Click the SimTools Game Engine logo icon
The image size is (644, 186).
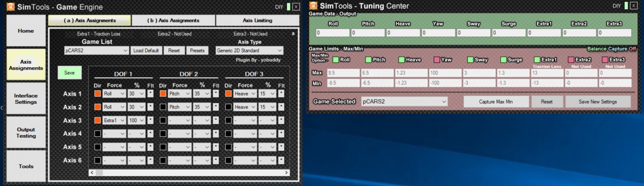pos(11,6)
